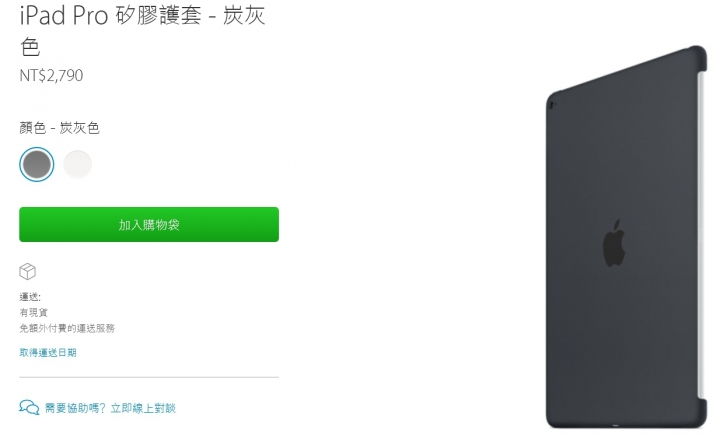The height and width of the screenshot is (435, 720).
Task: Click the iPad Pro case product image
Action: click(x=626, y=237)
